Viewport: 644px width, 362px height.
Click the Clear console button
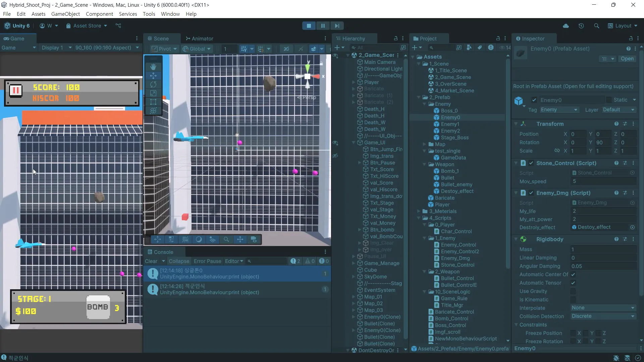click(x=151, y=261)
